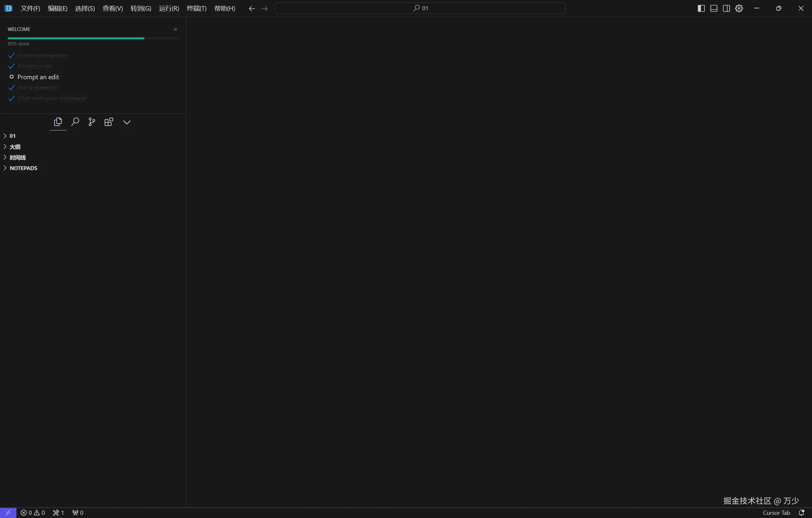812x518 pixels.
Task: Open the 查看(V) menu
Action: coord(112,8)
